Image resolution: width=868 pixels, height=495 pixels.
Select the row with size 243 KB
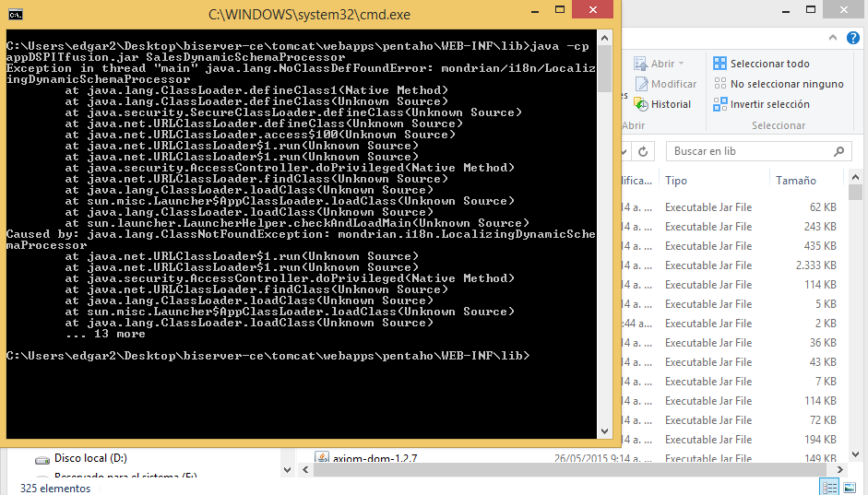point(734,227)
